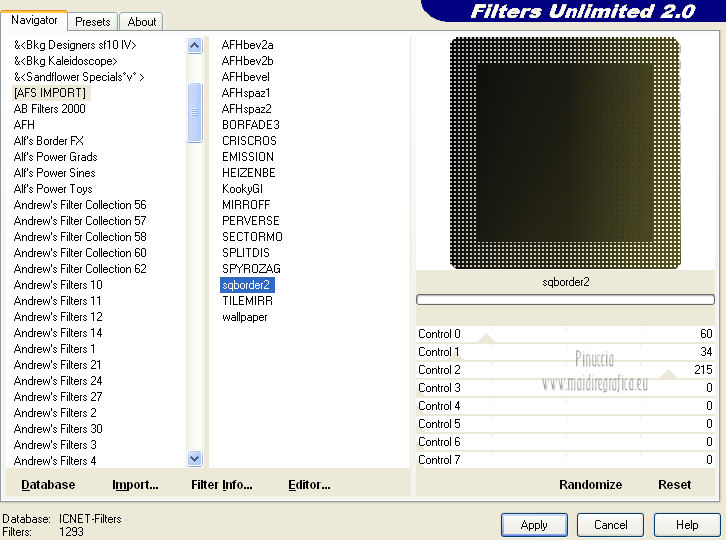Image resolution: width=726 pixels, height=540 pixels.
Task: Select Andrew's Filter Collection 62
Action: pyautogui.click(x=80, y=269)
